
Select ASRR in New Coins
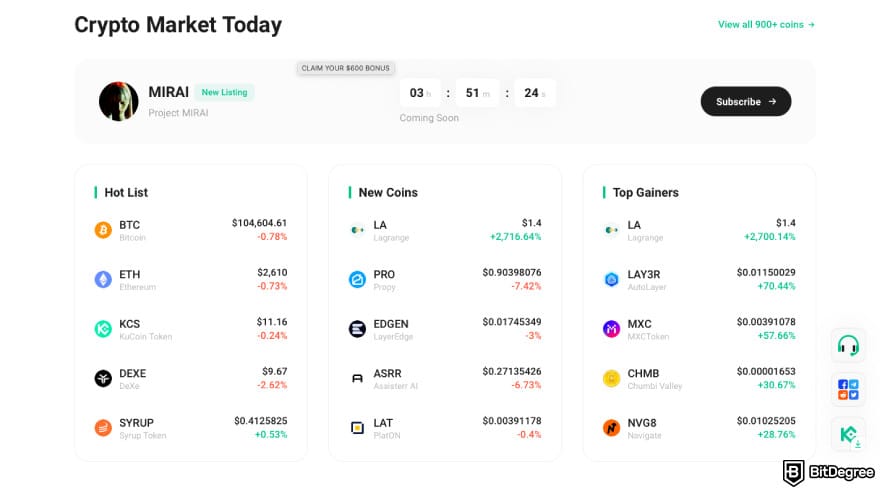(445, 378)
